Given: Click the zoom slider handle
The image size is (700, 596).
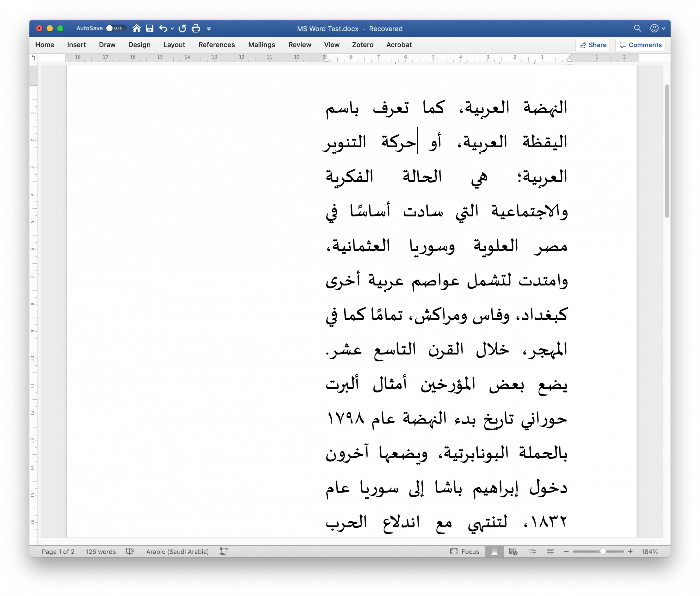Looking at the screenshot, I should [603, 551].
